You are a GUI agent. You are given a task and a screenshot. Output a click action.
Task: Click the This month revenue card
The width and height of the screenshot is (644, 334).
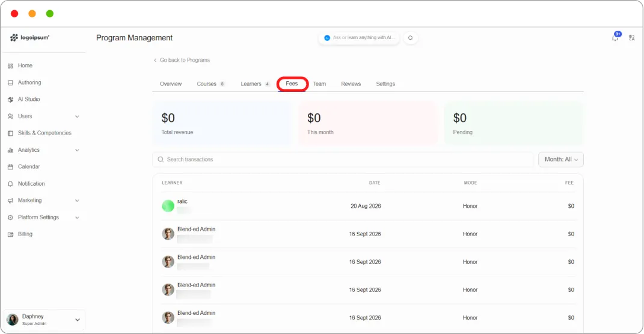click(367, 123)
